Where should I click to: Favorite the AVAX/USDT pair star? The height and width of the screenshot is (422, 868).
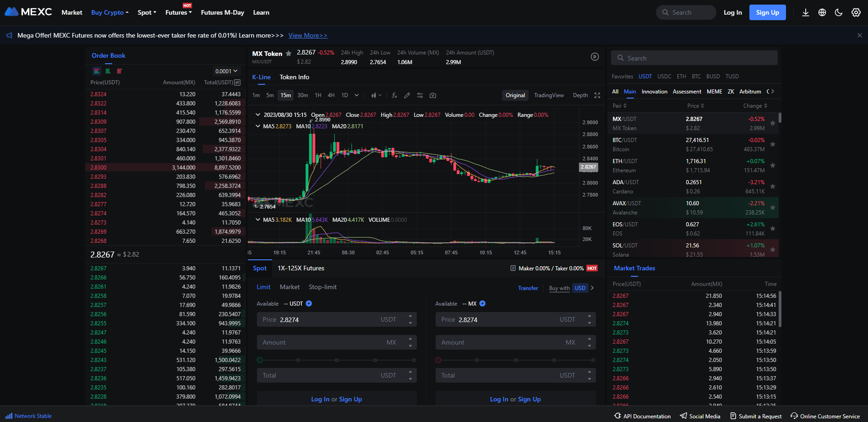[x=773, y=208]
